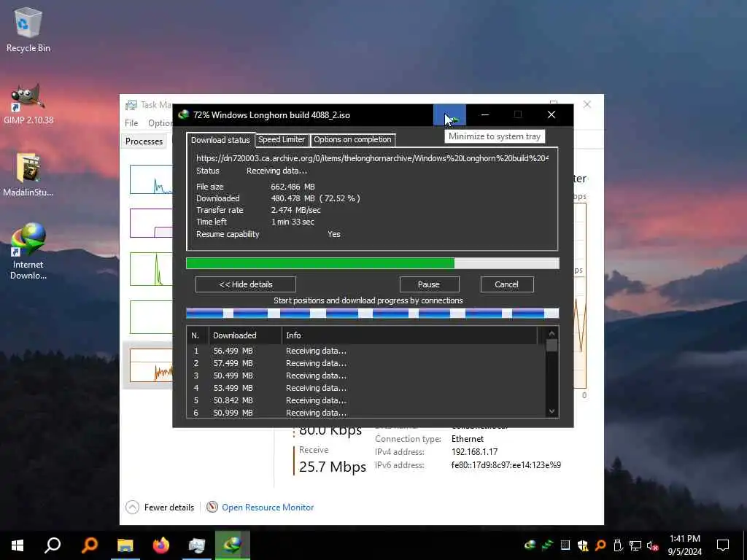Image resolution: width=747 pixels, height=560 pixels.
Task: Click the 662.486 MB file size value
Action: tap(293, 187)
